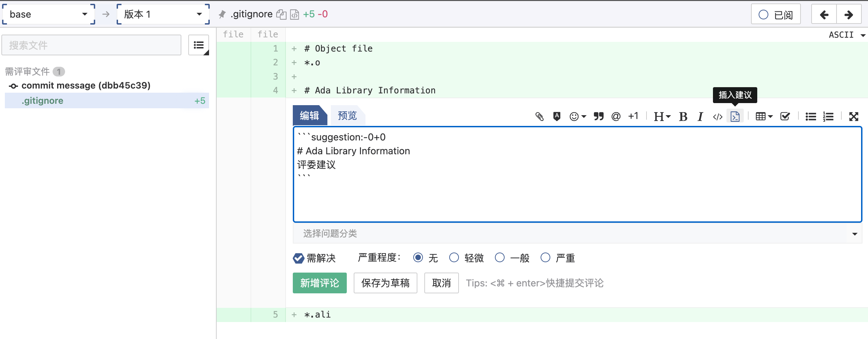The height and width of the screenshot is (339, 868).
Task: Open the base version dropdown
Action: click(48, 14)
